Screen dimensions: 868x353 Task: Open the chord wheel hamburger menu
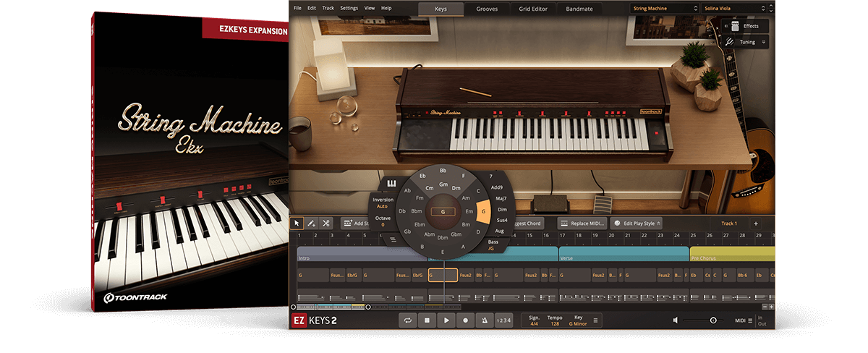click(x=393, y=238)
